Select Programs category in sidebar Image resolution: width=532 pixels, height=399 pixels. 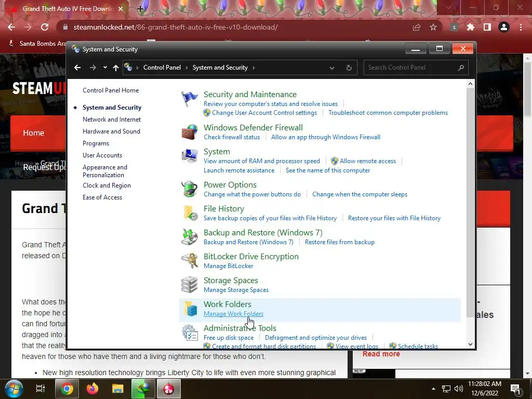tap(96, 143)
